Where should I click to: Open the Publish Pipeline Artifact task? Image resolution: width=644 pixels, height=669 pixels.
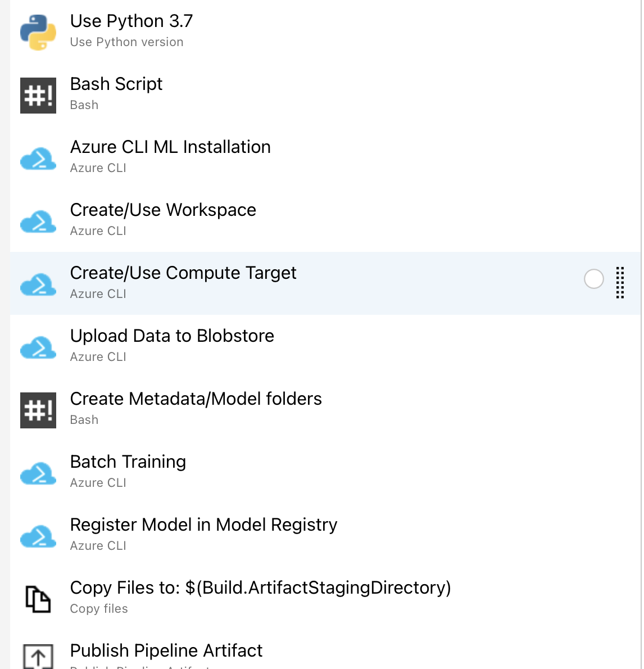tap(166, 650)
